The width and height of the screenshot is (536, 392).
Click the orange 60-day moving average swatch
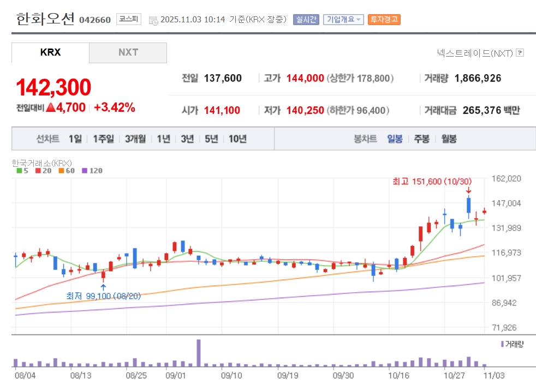coord(61,171)
